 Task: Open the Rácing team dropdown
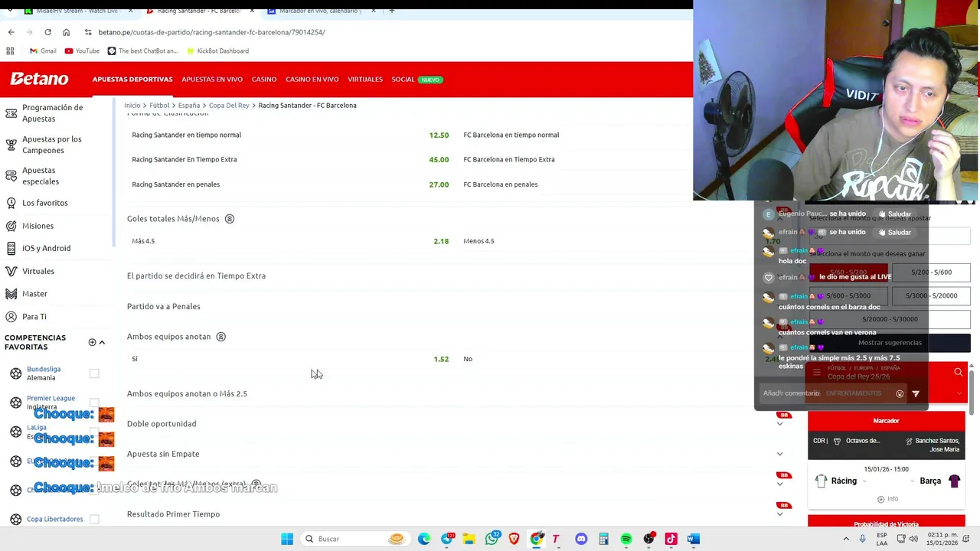point(864,481)
